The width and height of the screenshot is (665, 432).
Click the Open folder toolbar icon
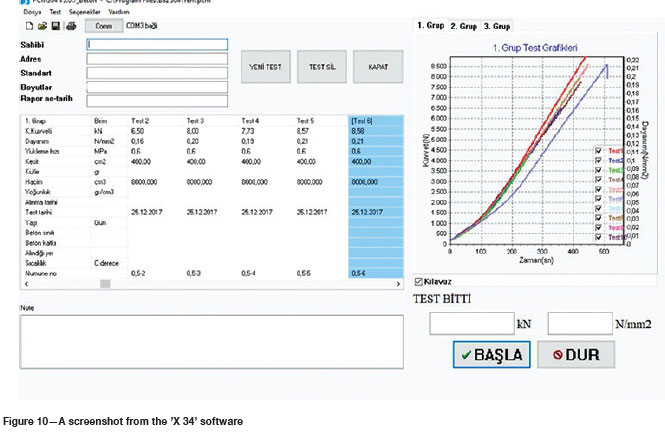coord(43,25)
